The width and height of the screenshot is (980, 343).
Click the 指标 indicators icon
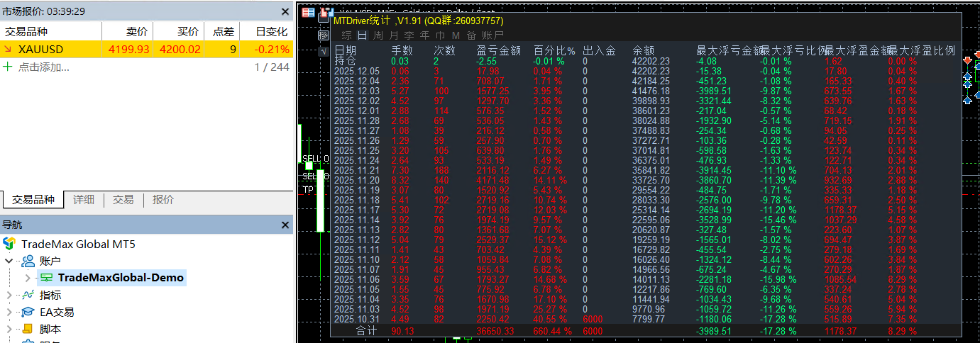28,295
